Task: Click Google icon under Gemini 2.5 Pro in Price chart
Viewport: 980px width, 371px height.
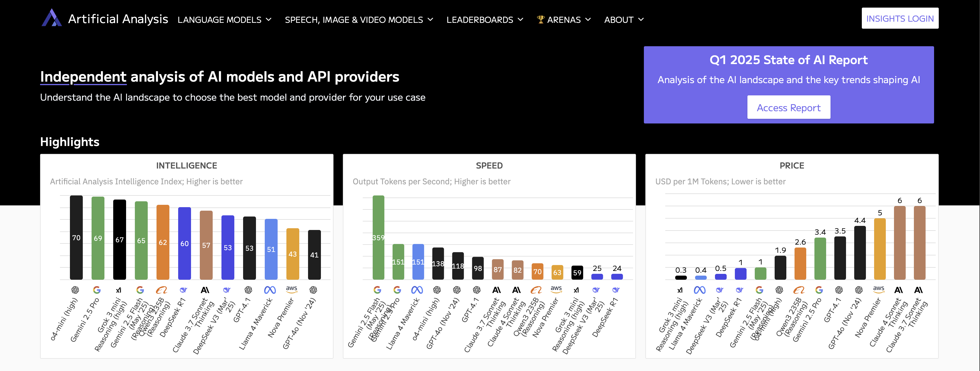Action: click(819, 290)
